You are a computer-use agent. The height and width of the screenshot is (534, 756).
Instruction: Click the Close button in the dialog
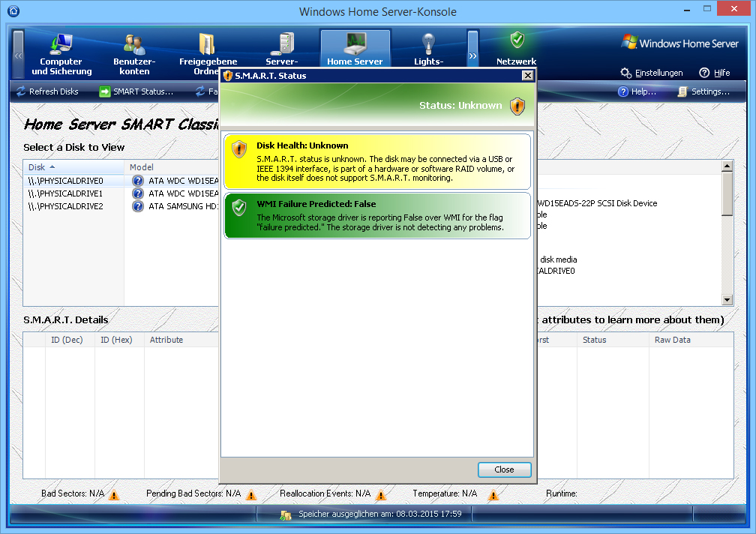coord(504,469)
